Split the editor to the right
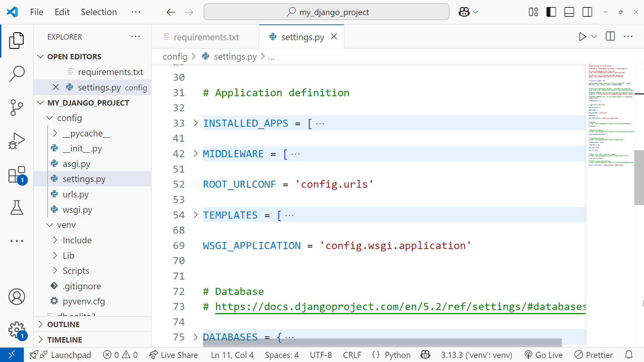The width and height of the screenshot is (644, 362). (x=610, y=37)
